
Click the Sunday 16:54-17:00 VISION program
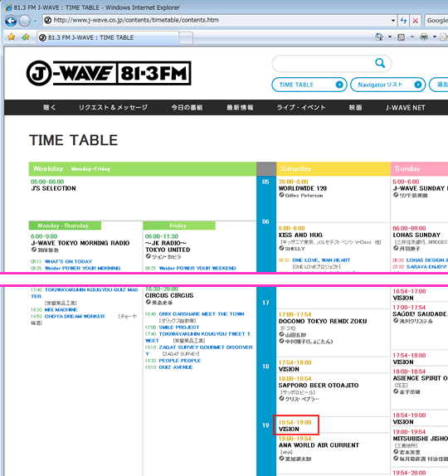pos(403,298)
